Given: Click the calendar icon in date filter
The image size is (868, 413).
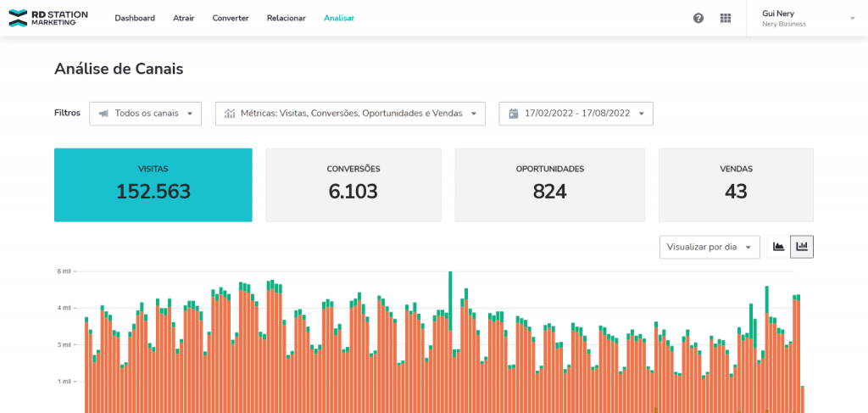Looking at the screenshot, I should tap(514, 114).
